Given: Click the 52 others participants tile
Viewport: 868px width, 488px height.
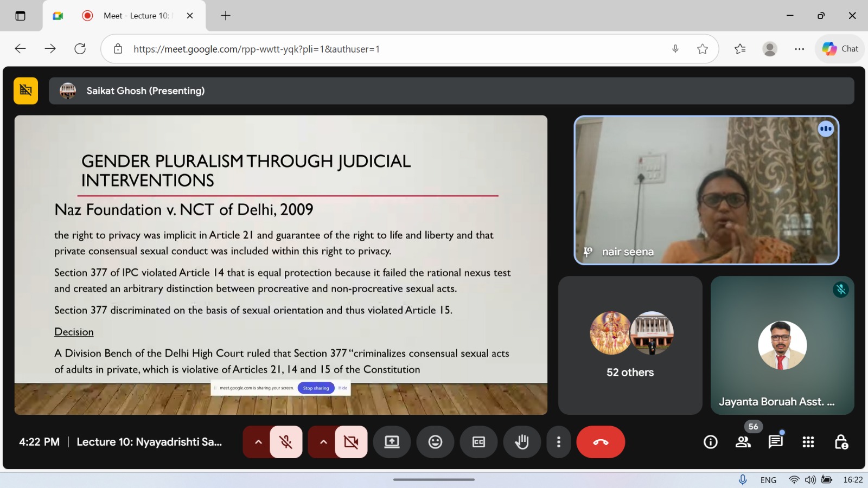Looking at the screenshot, I should tap(630, 345).
